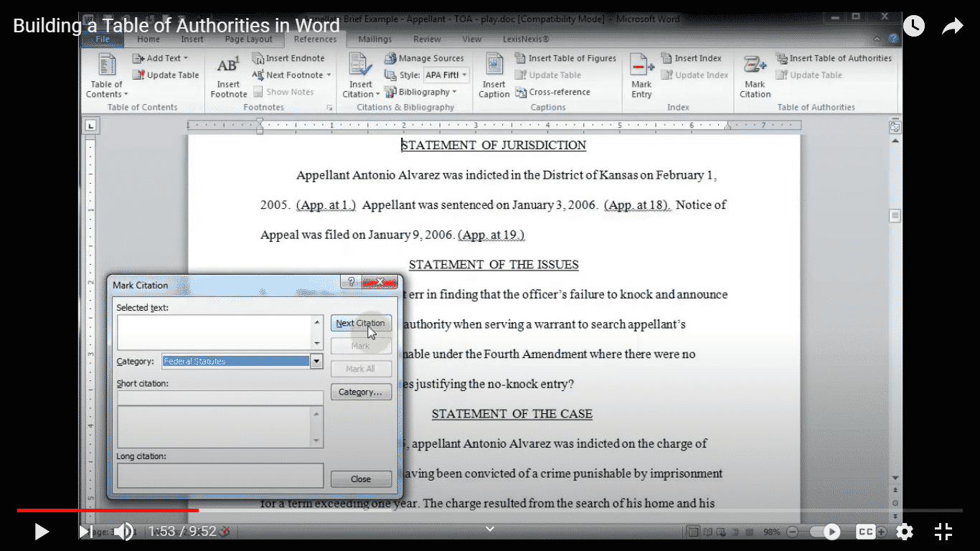
Task: Click Cross-reference in the Captions group
Action: [552, 92]
